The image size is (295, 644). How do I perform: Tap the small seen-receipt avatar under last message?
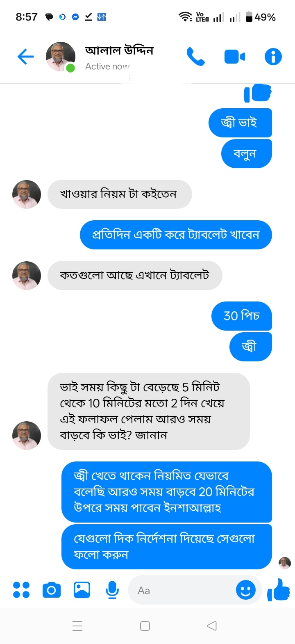(284, 563)
